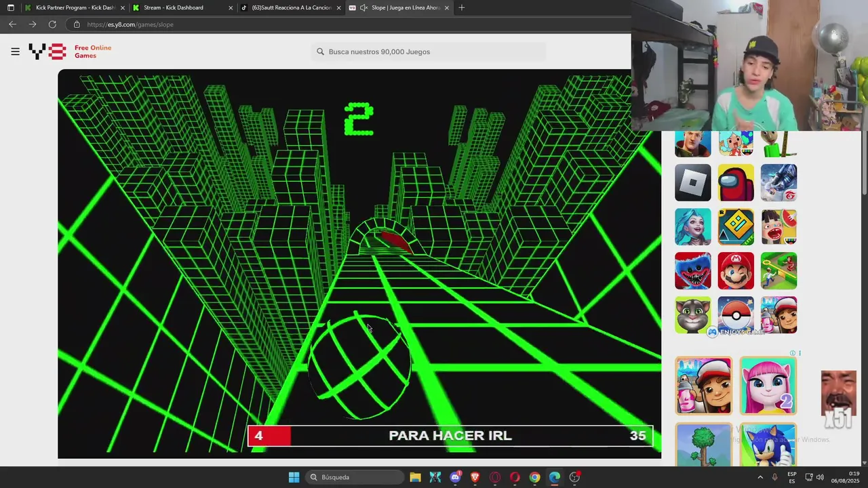This screenshot has width=868, height=488.
Task: Open the Toca Boca game thumbnail
Action: (x=736, y=144)
